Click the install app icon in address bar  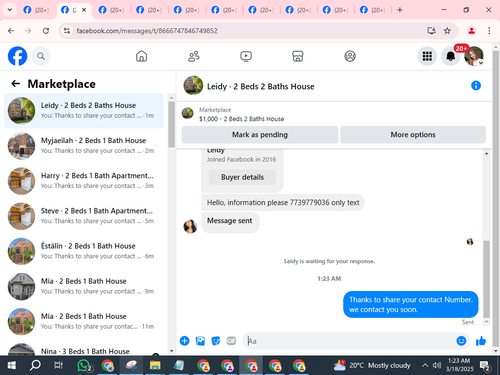(431, 31)
